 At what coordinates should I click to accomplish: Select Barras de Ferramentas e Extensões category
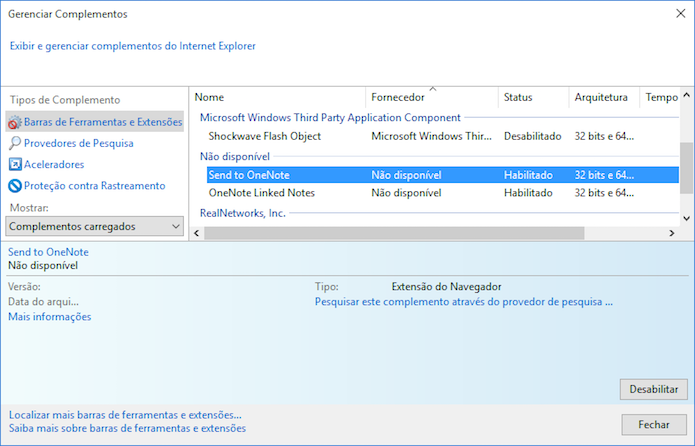(x=94, y=122)
